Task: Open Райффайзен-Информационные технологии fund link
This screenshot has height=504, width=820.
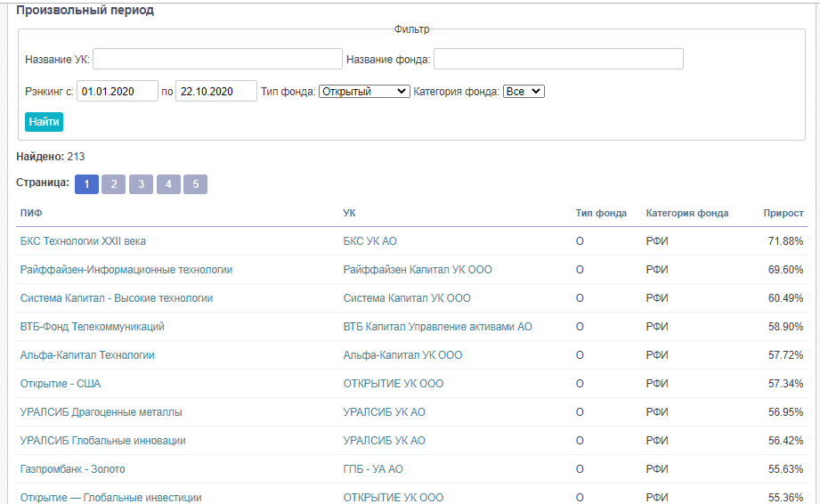Action: (x=126, y=270)
